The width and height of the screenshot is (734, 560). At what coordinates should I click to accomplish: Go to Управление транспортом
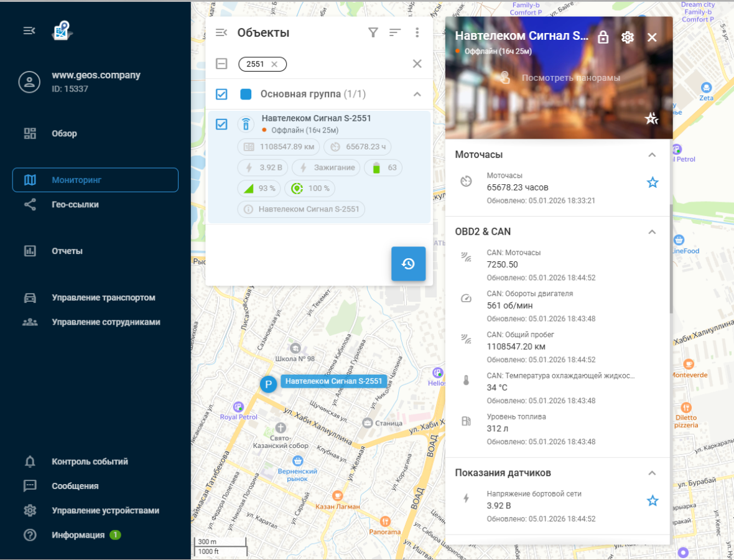(103, 298)
